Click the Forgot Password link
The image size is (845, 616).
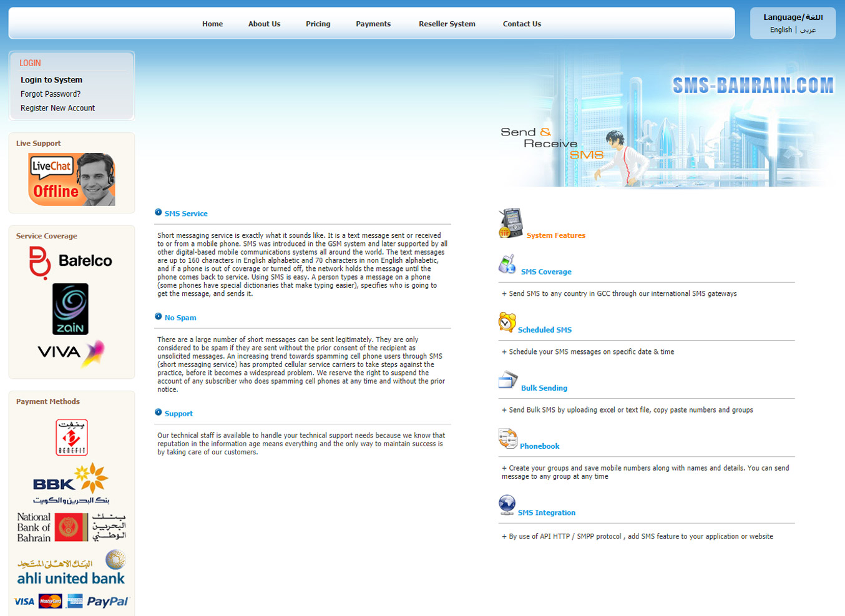click(51, 94)
